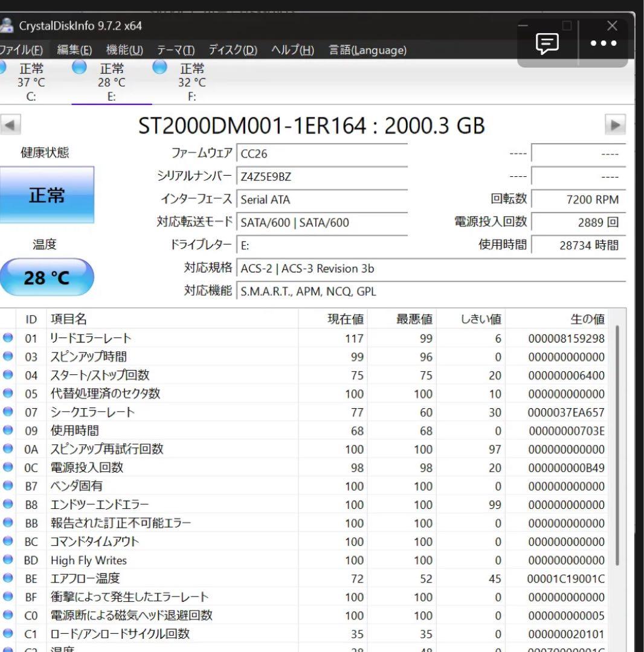Click the F: drive health status icon
The height and width of the screenshot is (652, 644).
coord(159,68)
